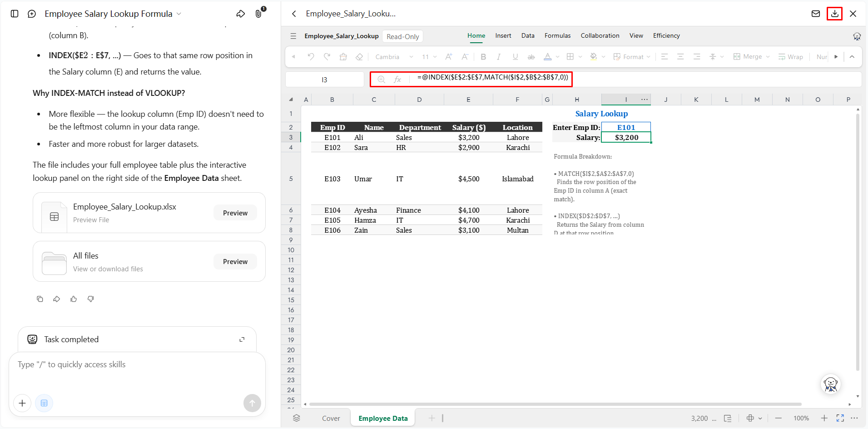Viewport: 868px width, 429px height.
Task: Send the chat message with the arrow button
Action: pos(252,403)
